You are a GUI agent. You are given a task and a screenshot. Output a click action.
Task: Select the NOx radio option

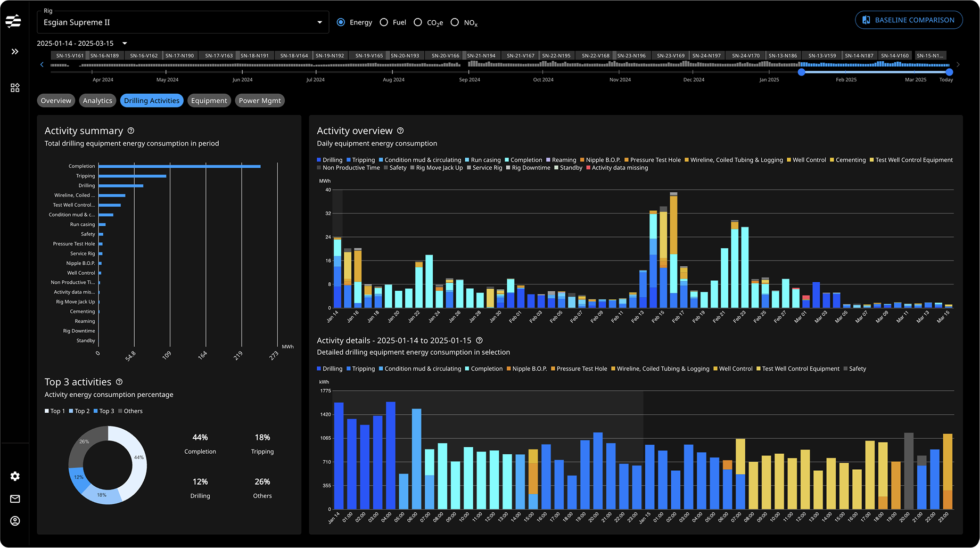click(x=455, y=22)
